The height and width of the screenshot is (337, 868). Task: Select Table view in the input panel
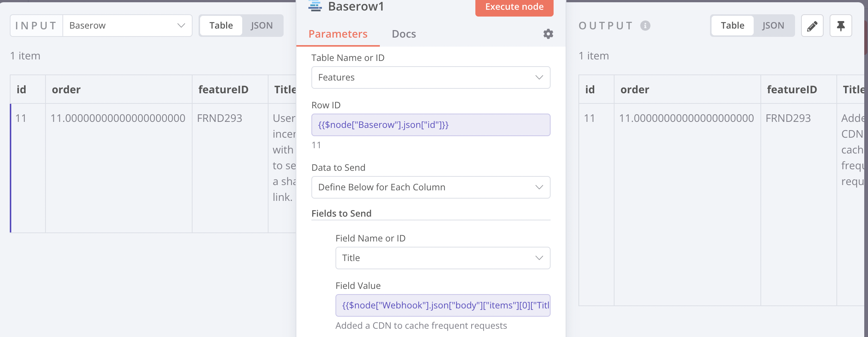click(221, 26)
